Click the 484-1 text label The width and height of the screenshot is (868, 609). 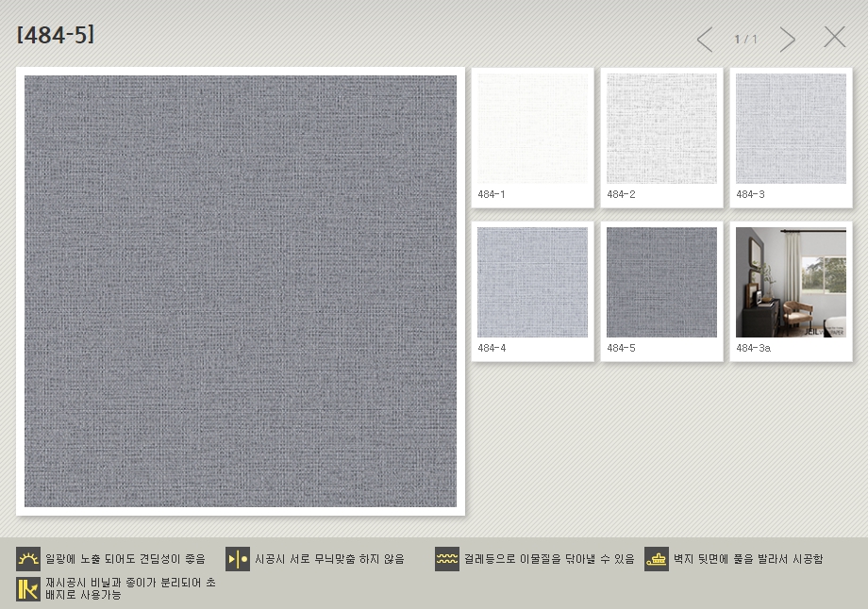[x=492, y=194]
